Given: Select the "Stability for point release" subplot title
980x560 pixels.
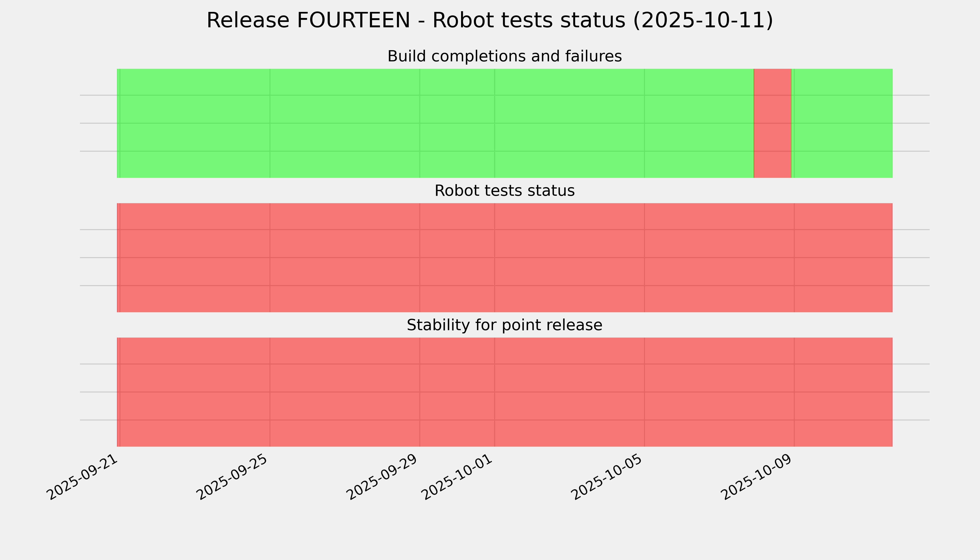Looking at the screenshot, I should (504, 325).
